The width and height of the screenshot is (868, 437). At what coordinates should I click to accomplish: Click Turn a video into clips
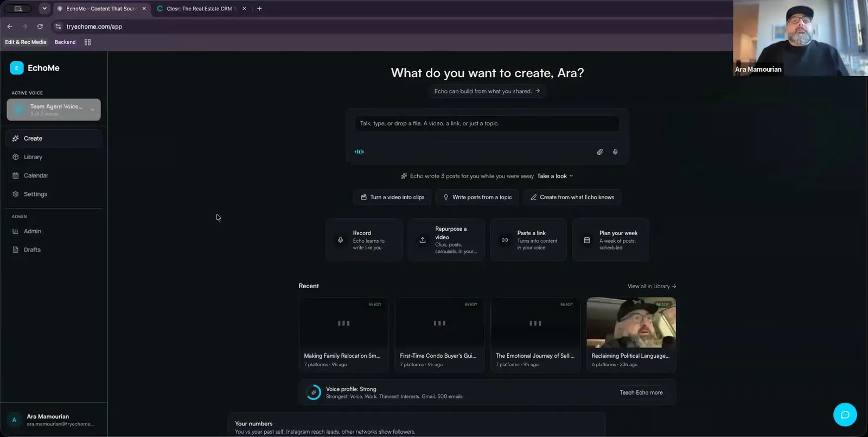(x=392, y=197)
